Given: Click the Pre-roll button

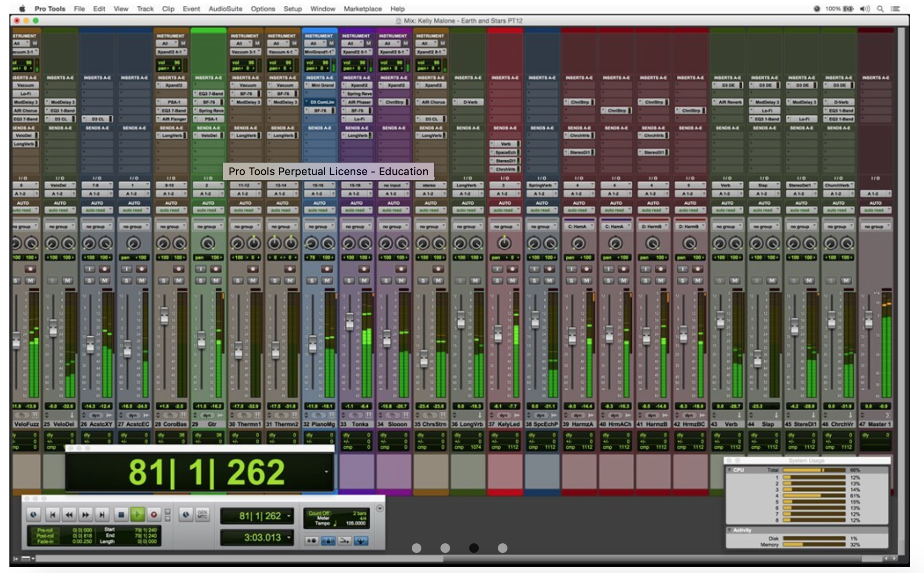Looking at the screenshot, I should point(45,530).
